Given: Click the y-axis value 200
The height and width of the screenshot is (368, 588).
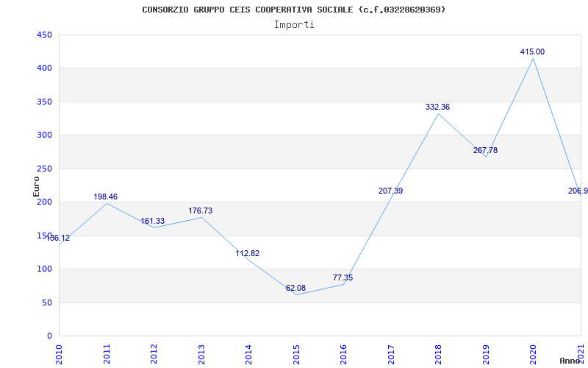Looking at the screenshot, I should 44,202.
